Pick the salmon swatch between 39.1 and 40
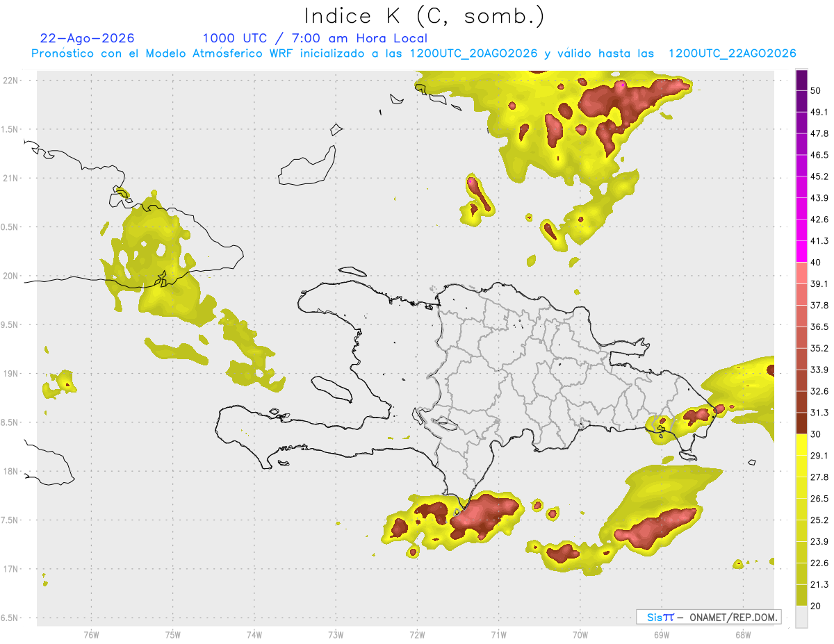Viewport: 834px width, 644px height. 801,273
